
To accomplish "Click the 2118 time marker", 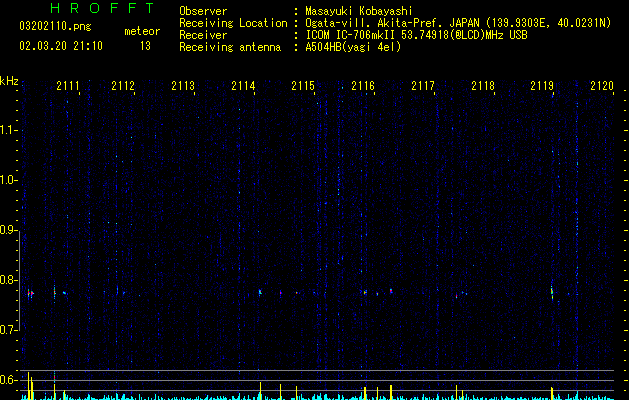I will pos(483,86).
